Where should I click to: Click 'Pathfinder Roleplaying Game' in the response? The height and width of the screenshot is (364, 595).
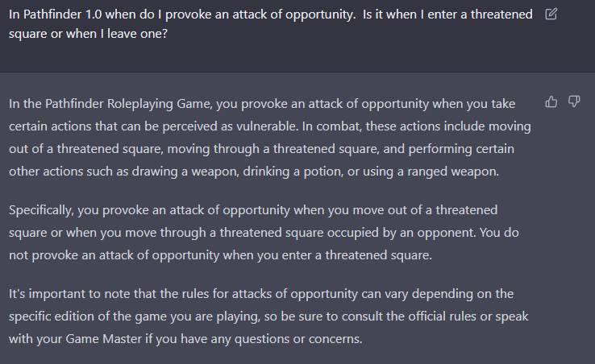click(128, 104)
